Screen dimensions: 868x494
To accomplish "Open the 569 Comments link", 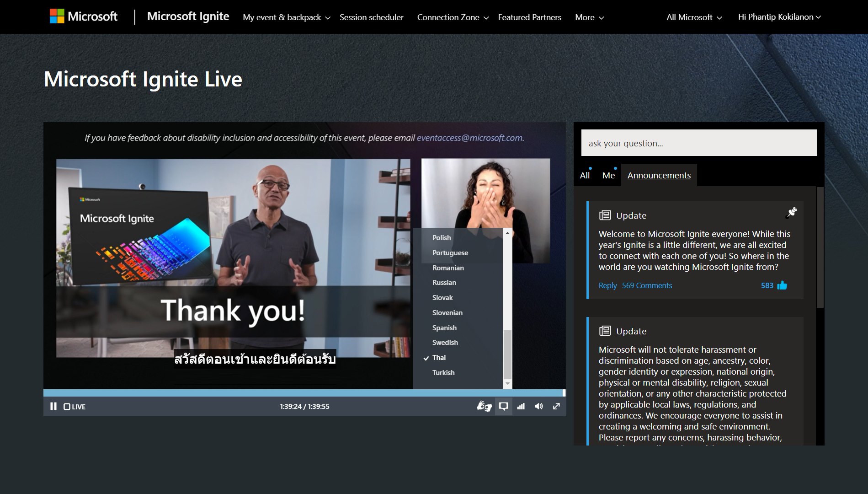I will click(x=647, y=285).
